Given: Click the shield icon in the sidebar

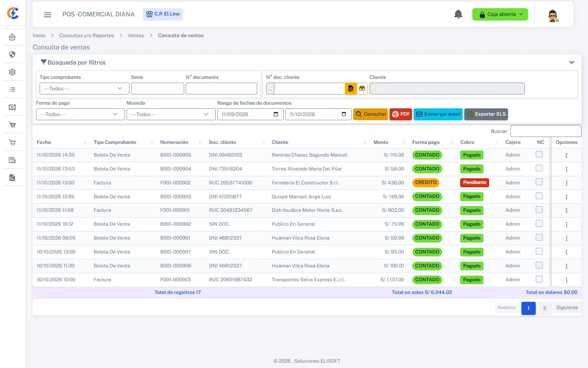Looking at the screenshot, I should 12,54.
